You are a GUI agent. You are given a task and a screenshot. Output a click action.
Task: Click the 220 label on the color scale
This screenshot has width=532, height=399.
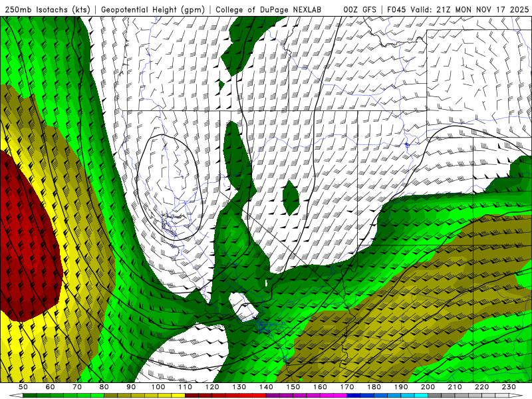click(x=481, y=387)
